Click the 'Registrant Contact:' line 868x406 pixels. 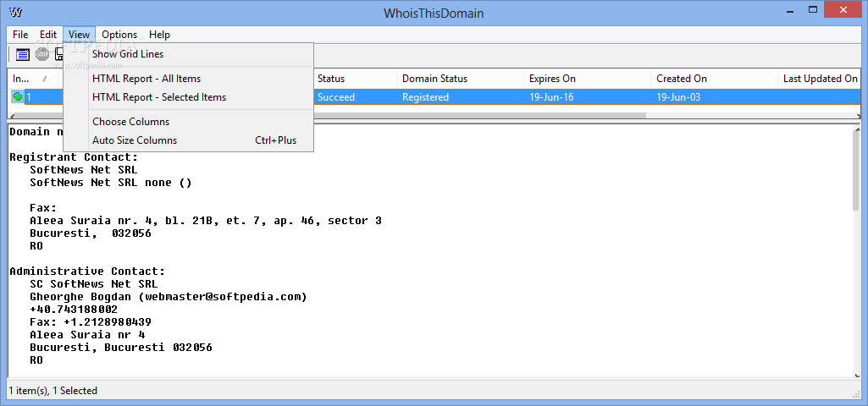(x=74, y=157)
